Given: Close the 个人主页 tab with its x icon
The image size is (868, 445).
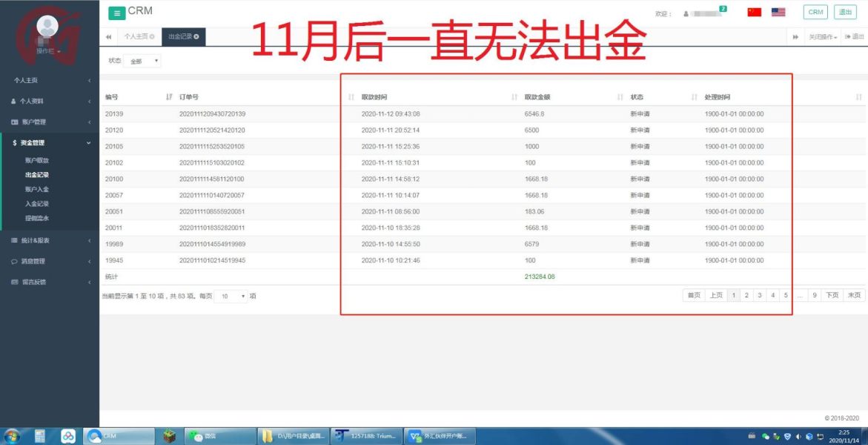Looking at the screenshot, I should (x=152, y=36).
